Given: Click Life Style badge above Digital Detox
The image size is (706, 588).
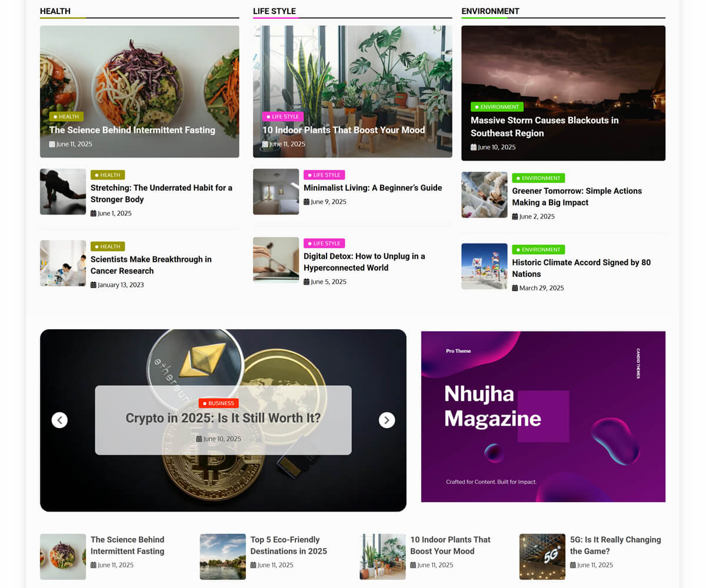Looking at the screenshot, I should click(324, 243).
